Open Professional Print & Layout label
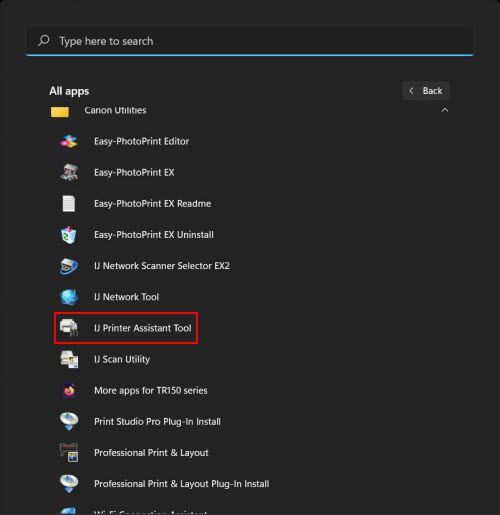This screenshot has width=500, height=515. click(x=151, y=453)
